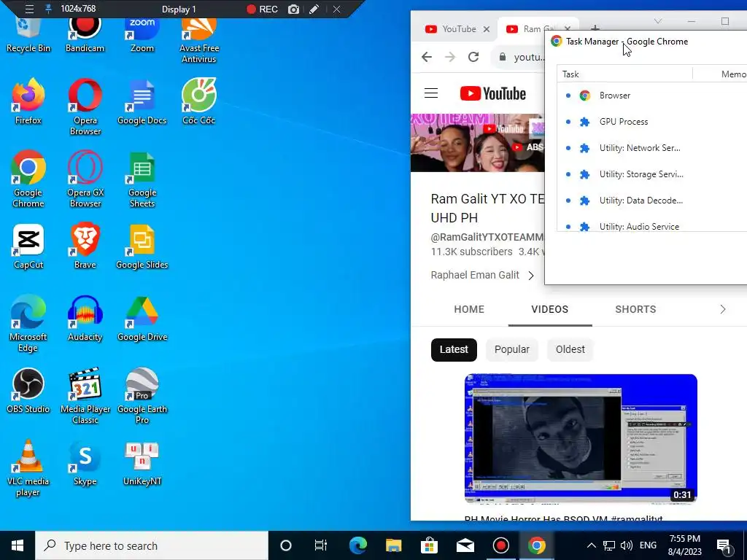The image size is (747, 560).
Task: Open the YouTube guide hamburger menu
Action: (430, 93)
